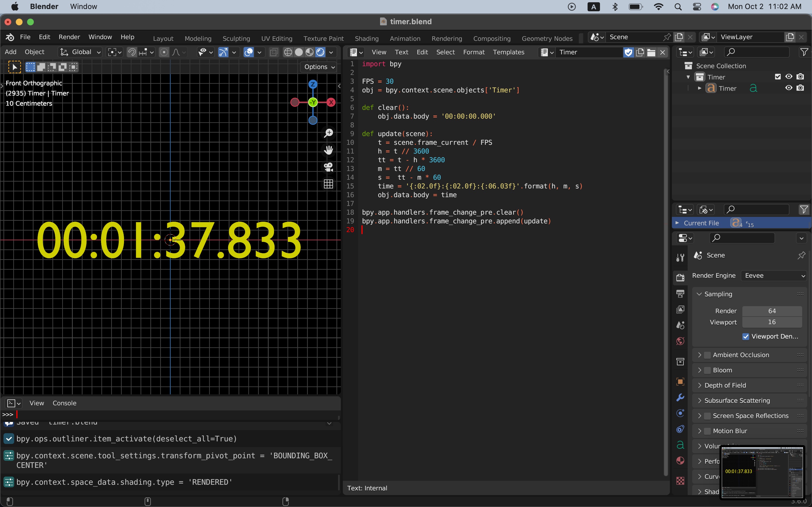Viewport: 812px width, 507px height.
Task: Disable the Viewport Denoising checkbox
Action: click(x=745, y=336)
